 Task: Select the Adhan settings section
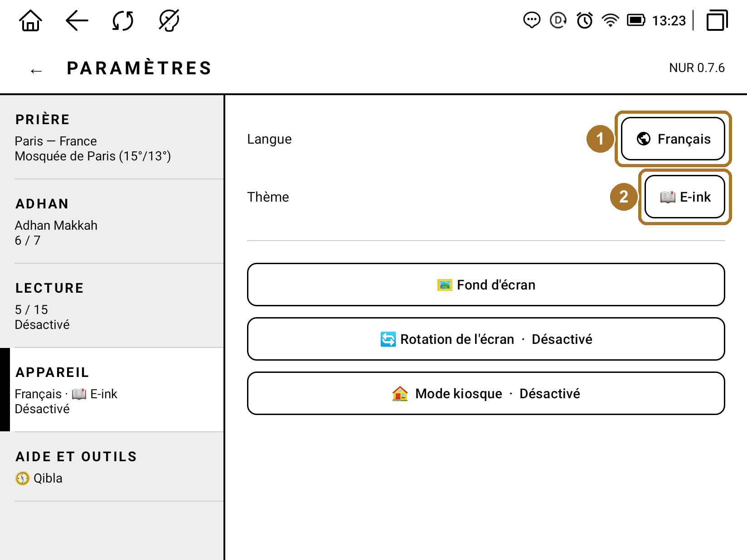[112, 222]
